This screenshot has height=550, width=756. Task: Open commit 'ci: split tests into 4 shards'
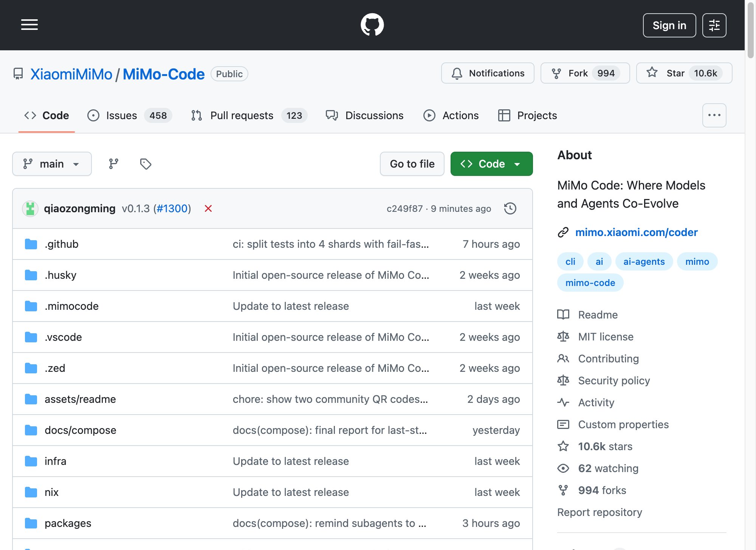331,244
